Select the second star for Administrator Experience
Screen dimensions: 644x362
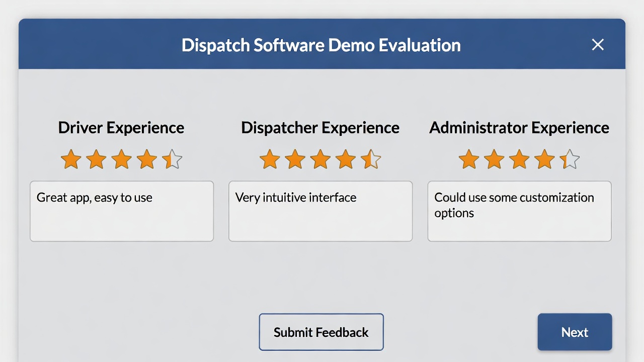[x=494, y=159]
